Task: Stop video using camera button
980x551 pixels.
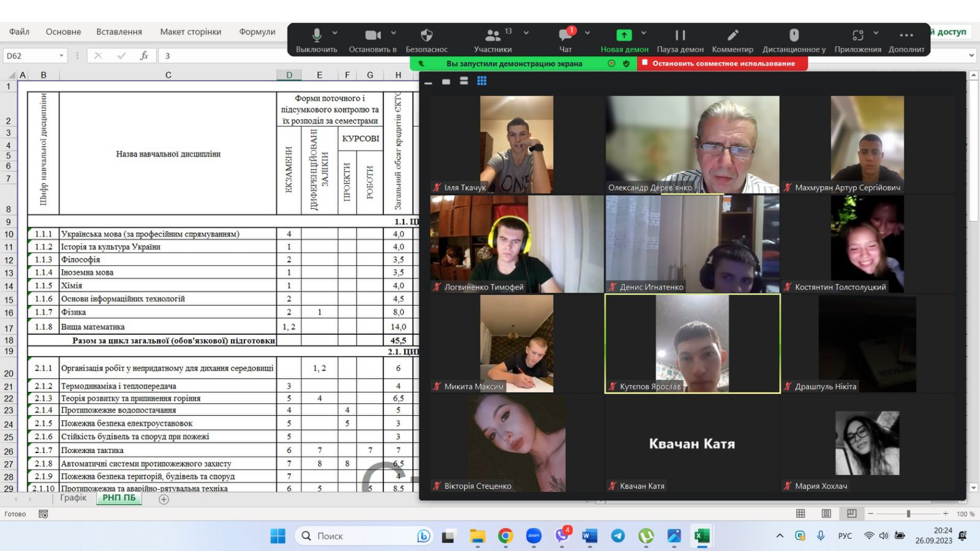Action: [372, 36]
